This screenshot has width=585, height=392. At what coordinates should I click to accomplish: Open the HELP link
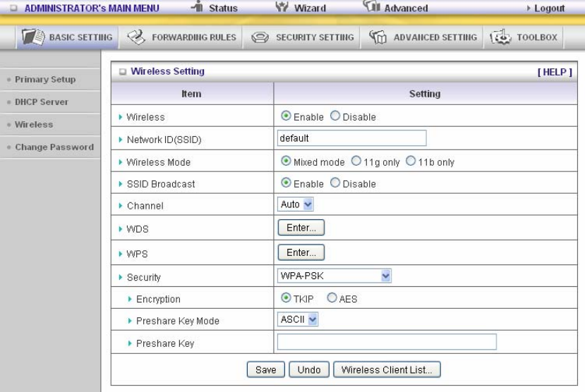pos(555,72)
